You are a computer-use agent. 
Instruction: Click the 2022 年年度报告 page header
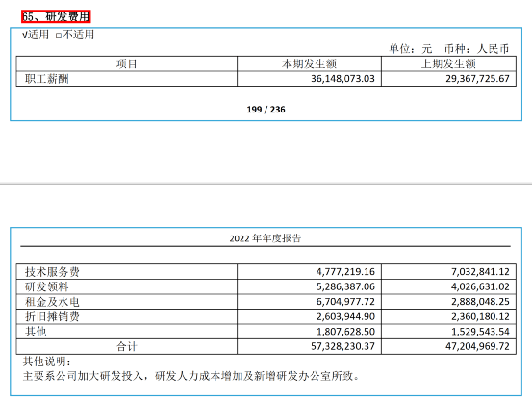point(266,238)
